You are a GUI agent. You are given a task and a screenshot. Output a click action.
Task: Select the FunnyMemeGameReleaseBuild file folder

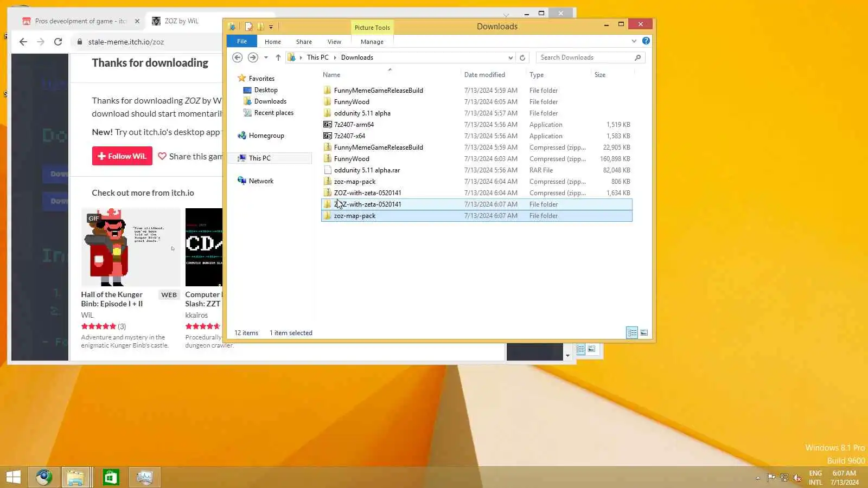pyautogui.click(x=476, y=91)
